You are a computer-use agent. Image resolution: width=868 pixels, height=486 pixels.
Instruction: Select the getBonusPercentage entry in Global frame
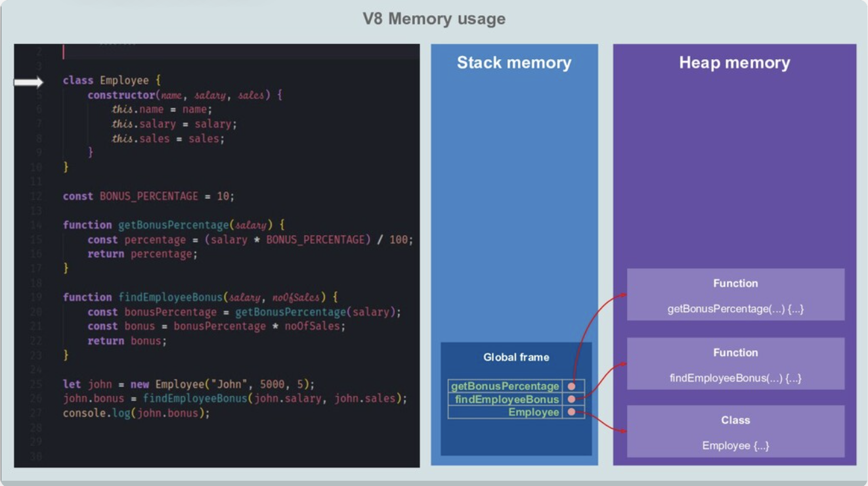(x=505, y=386)
